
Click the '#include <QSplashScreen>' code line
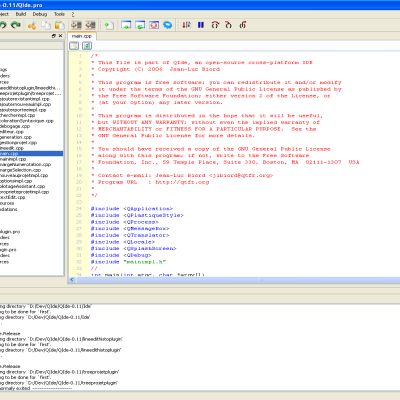point(133,249)
